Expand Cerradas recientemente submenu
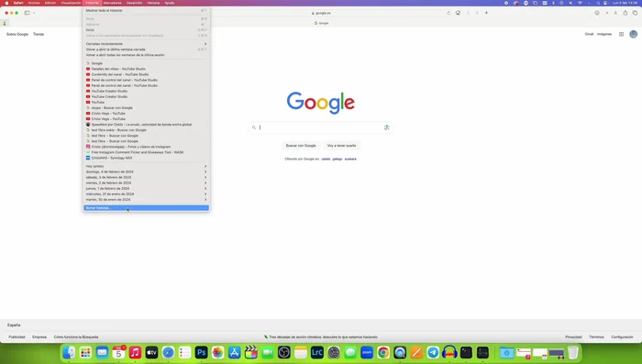 (146, 44)
